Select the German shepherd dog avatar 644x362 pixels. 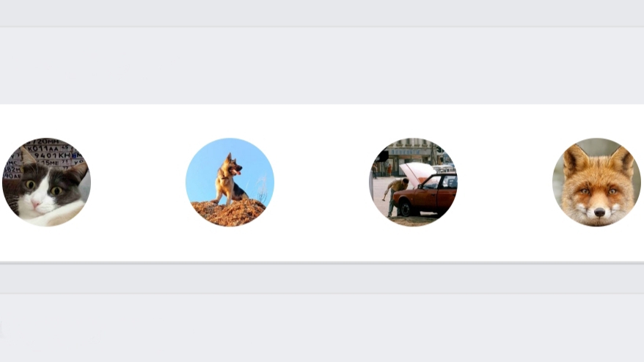point(230,182)
